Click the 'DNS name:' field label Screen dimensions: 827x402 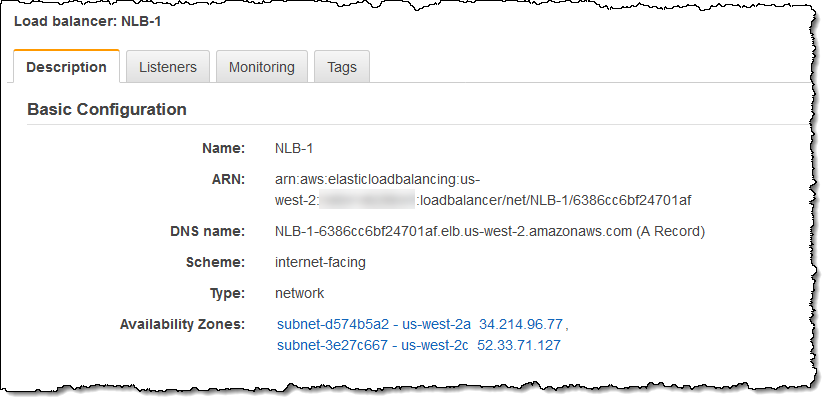point(207,231)
